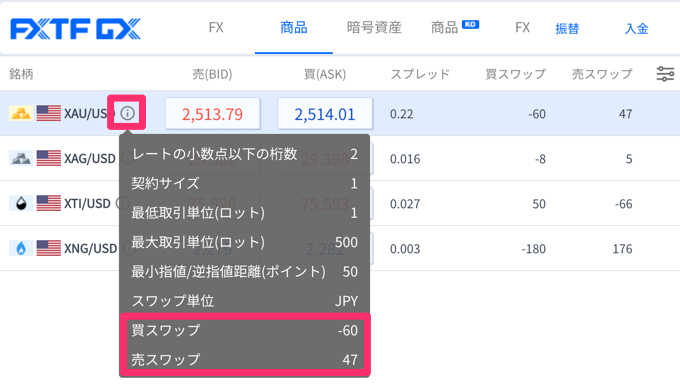Viewport: 680px width, 388px height.
Task: Click XAU/USD buy price 2,514.01
Action: 325,114
